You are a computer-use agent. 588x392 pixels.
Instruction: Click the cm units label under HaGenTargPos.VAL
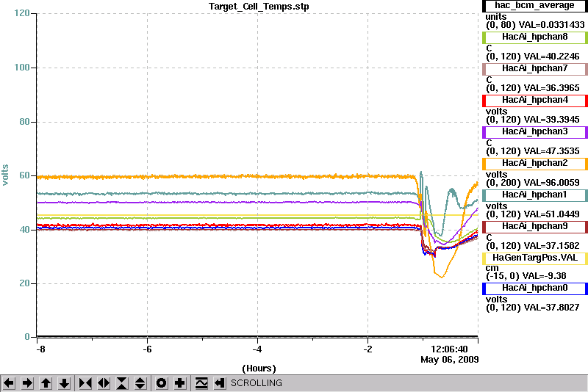click(492, 268)
